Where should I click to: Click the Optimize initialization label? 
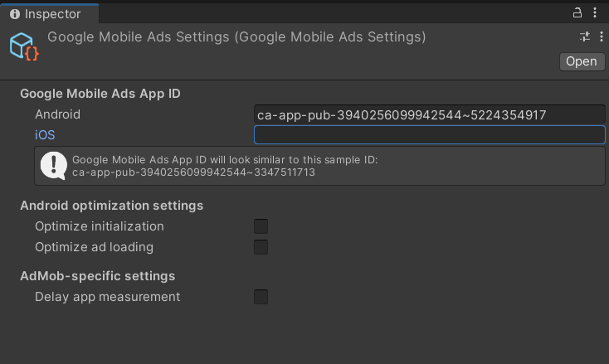(x=100, y=226)
